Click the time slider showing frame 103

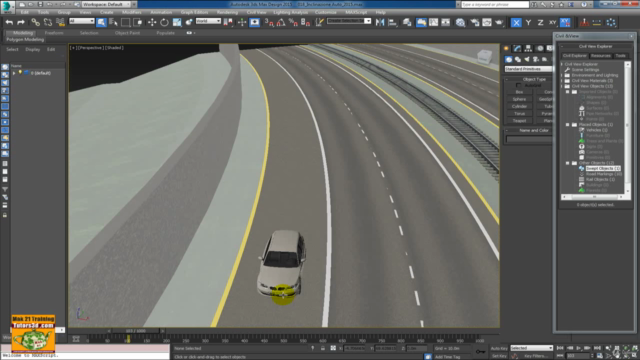coord(136,331)
